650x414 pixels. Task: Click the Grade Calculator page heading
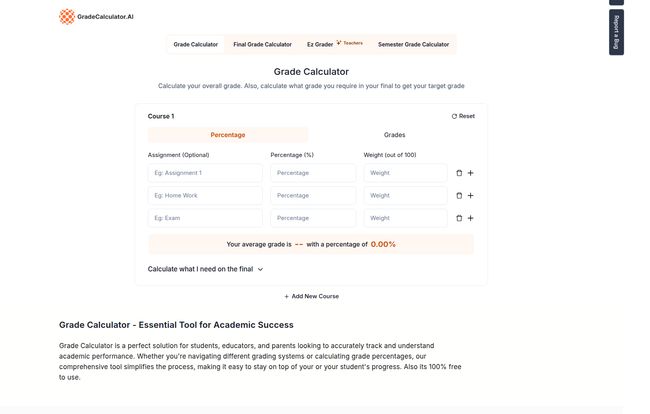[x=311, y=72]
